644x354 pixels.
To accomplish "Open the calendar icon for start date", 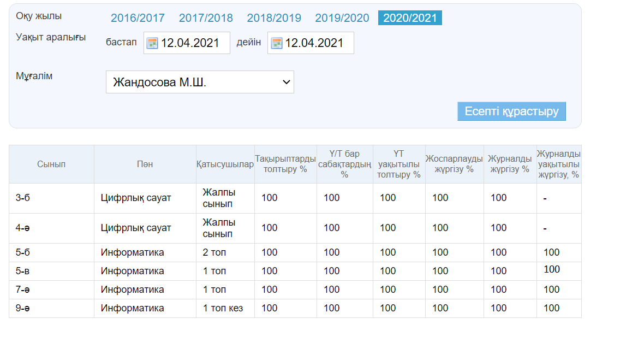I will [152, 43].
